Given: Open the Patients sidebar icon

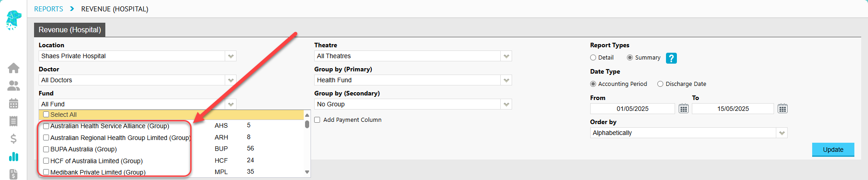Looking at the screenshot, I should (14, 85).
